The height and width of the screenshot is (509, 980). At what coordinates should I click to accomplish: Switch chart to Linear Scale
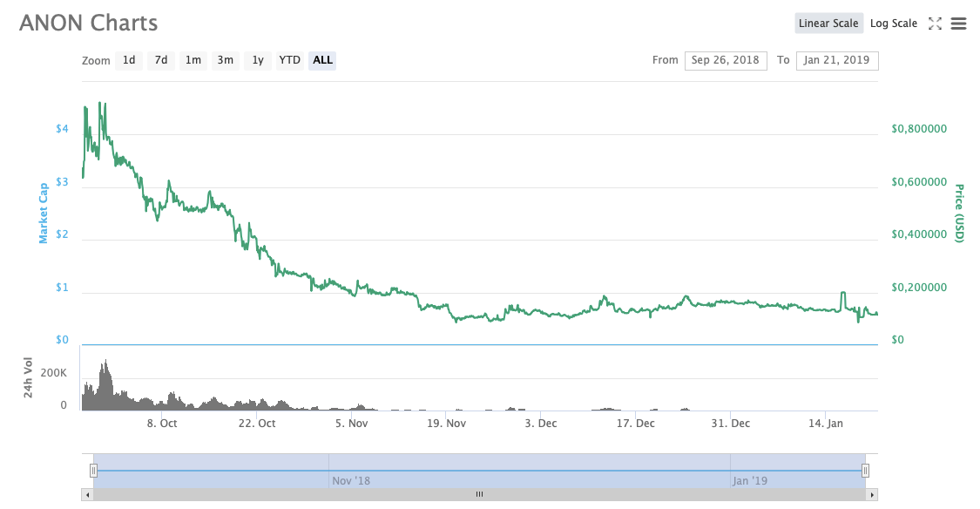pos(828,24)
